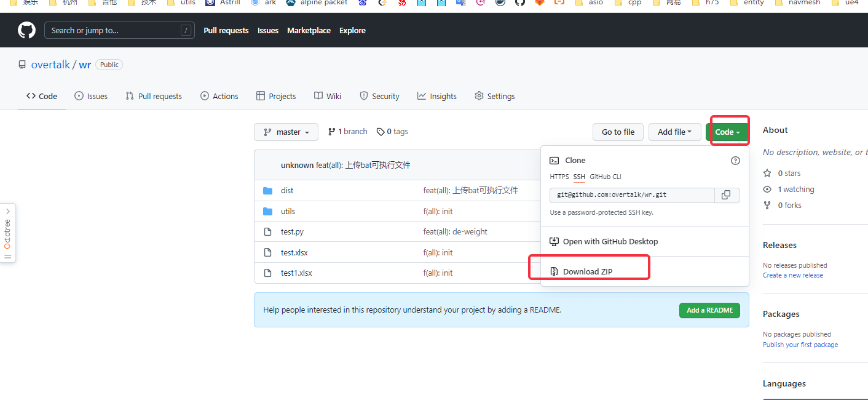Image resolution: width=868 pixels, height=400 pixels.
Task: View the 0 tags link
Action: pyautogui.click(x=392, y=132)
